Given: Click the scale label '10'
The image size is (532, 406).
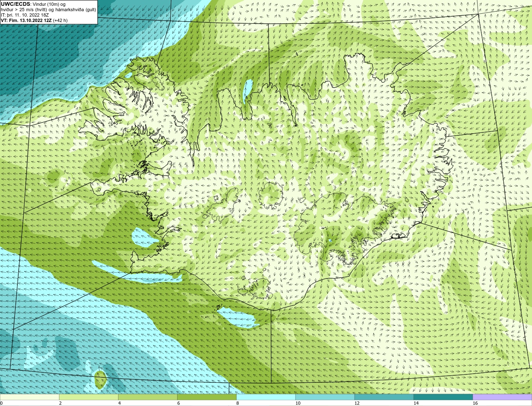Looking at the screenshot, I should 298,403.
